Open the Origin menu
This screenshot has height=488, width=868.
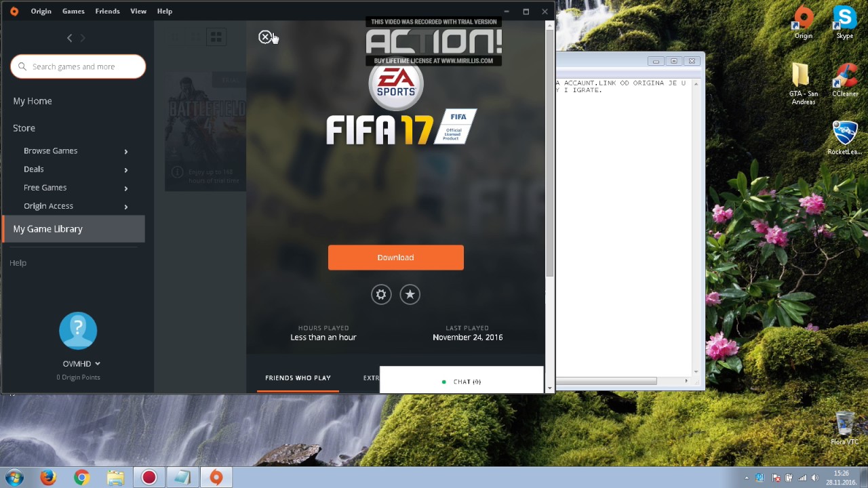(41, 11)
